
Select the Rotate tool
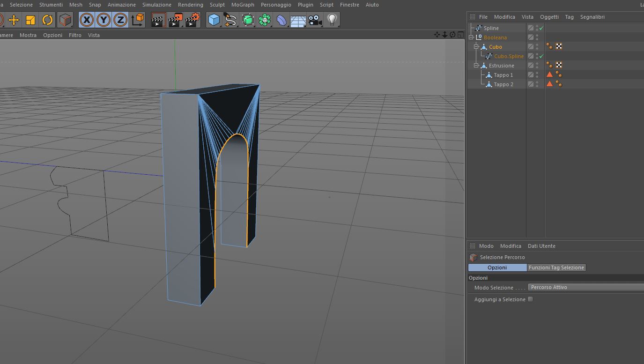pos(47,20)
